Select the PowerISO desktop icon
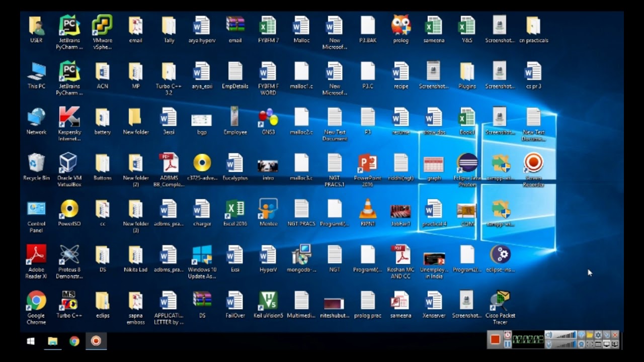Viewport: 644px width, 362px height. tap(69, 213)
